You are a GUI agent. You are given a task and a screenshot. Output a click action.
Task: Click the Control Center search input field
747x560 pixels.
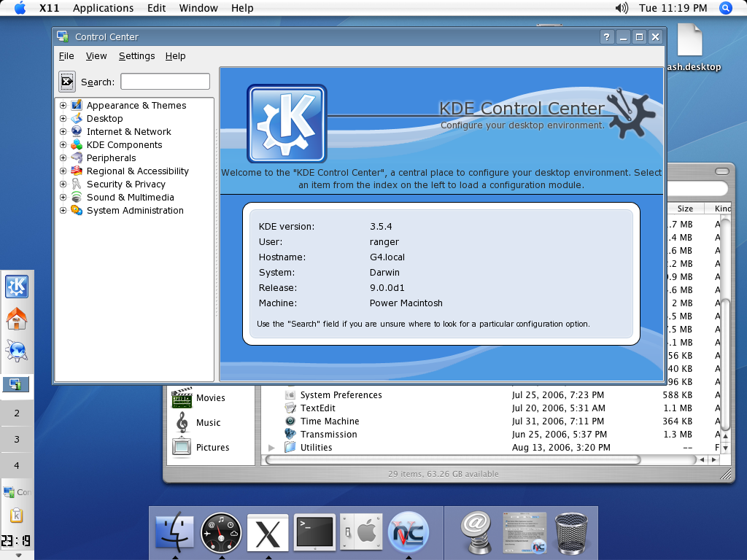[x=165, y=82]
